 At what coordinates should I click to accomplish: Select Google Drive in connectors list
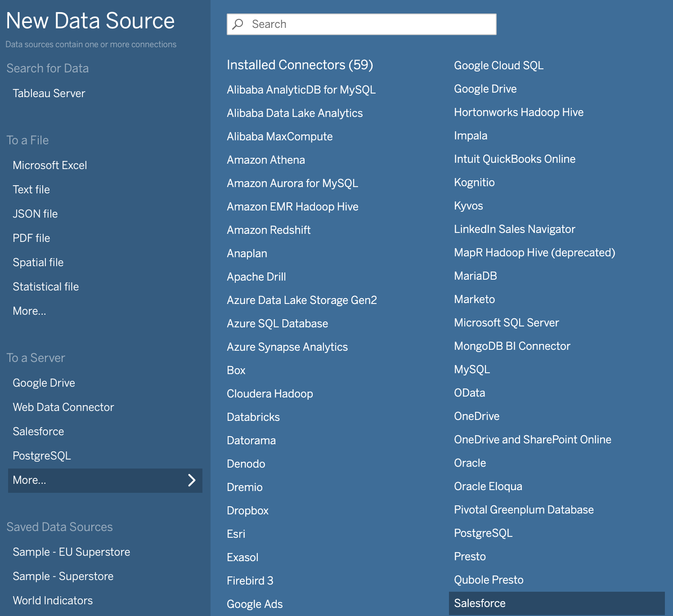click(x=485, y=89)
